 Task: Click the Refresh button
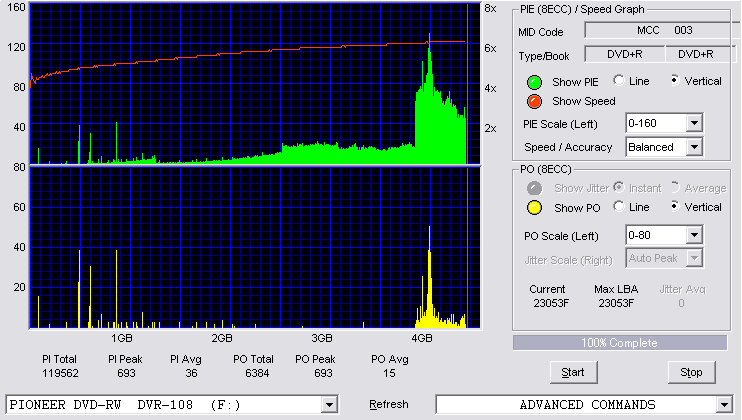click(389, 404)
